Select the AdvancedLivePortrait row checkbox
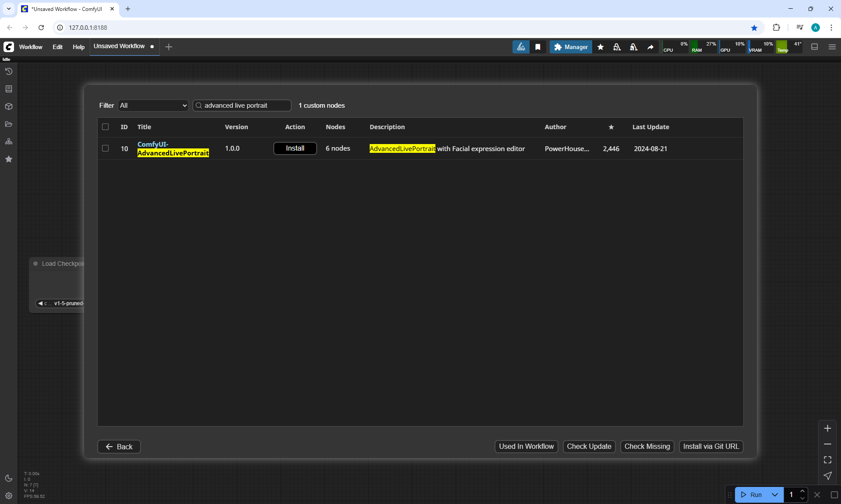The image size is (841, 504). pyautogui.click(x=105, y=148)
